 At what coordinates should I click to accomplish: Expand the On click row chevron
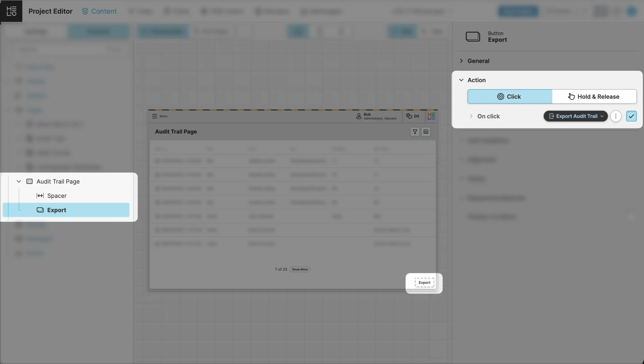471,116
